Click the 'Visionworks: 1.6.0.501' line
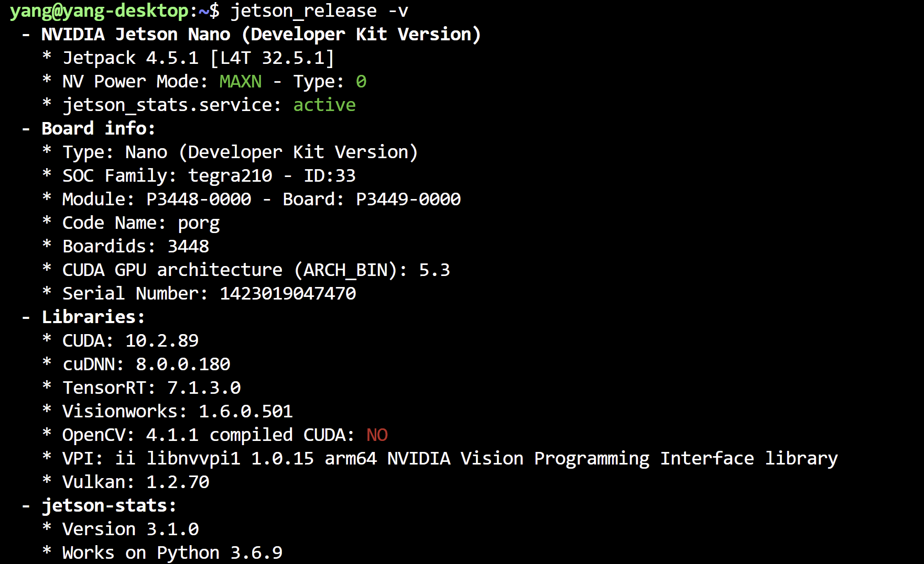 (177, 412)
